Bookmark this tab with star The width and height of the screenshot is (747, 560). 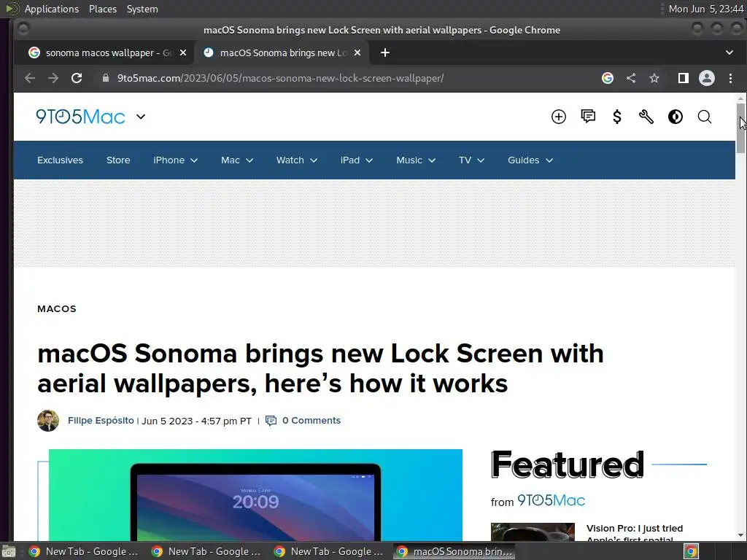(654, 78)
